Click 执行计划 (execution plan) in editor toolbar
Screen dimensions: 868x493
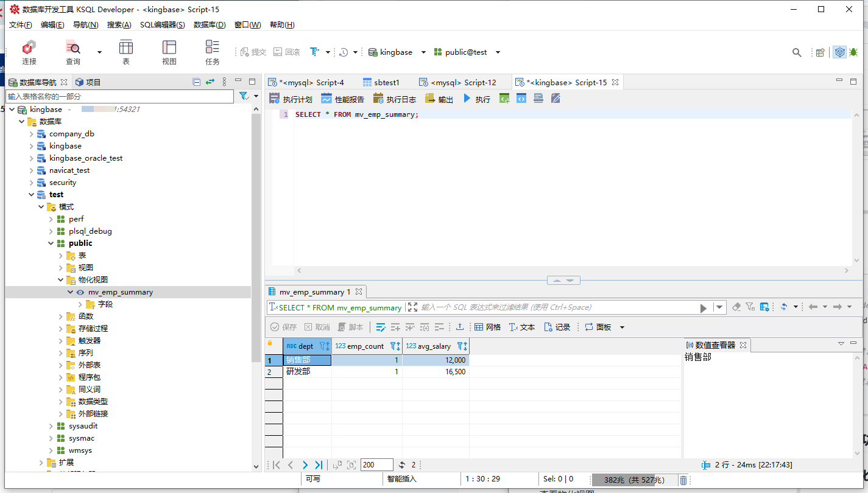(x=291, y=99)
